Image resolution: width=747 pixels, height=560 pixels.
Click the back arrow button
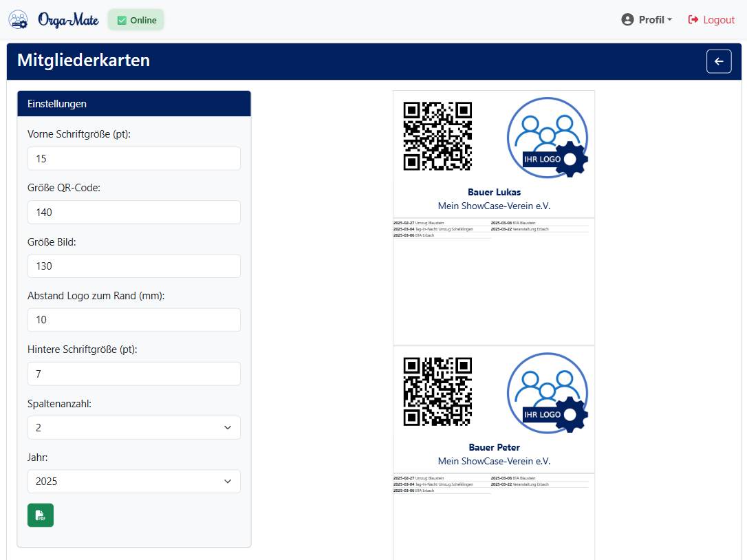click(719, 61)
